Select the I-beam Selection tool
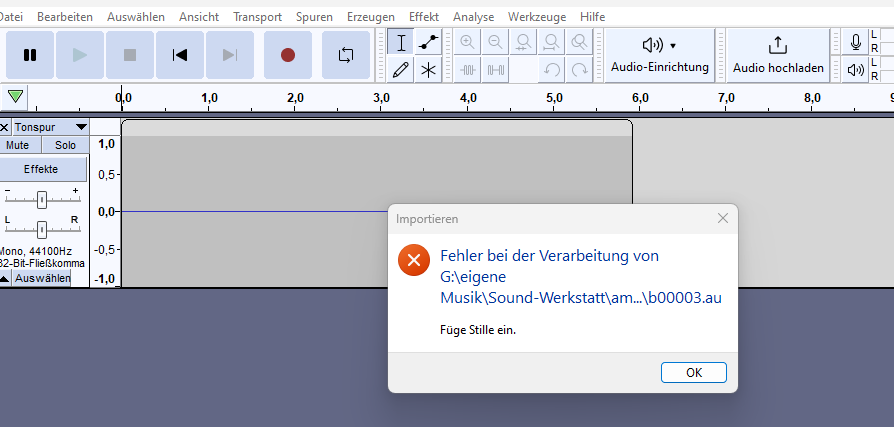 click(401, 42)
